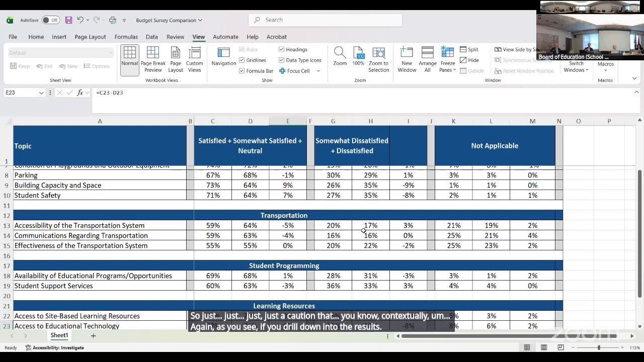Click Accessibility: Investigate status item
Screen dimensions: 644x362
click(x=55, y=348)
